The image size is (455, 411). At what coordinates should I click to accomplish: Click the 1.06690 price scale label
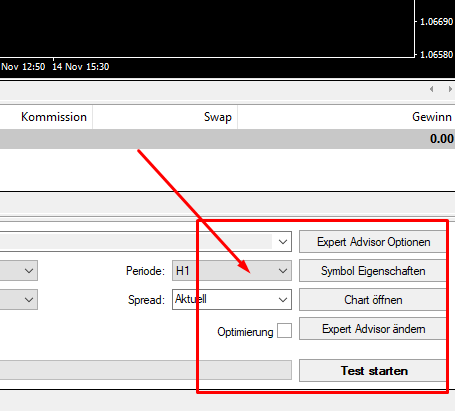coord(436,22)
